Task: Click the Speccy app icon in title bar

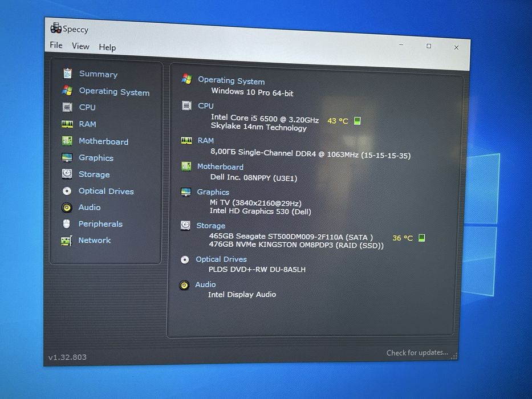Action: tap(56, 28)
